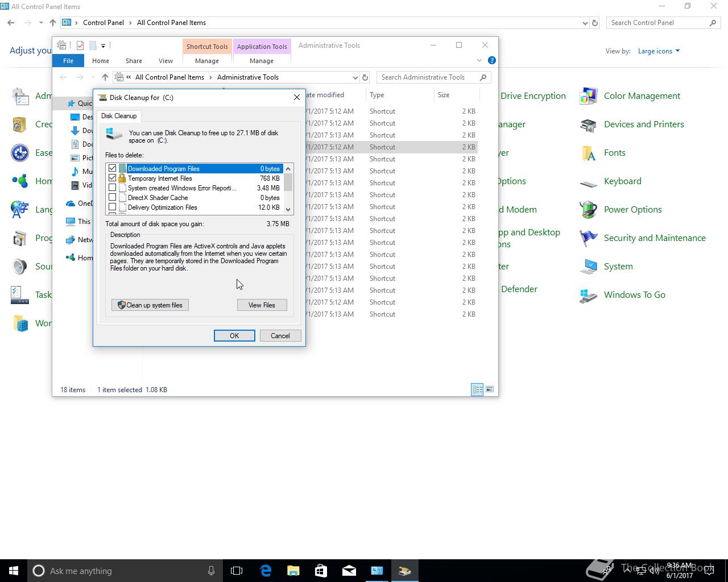The image size is (728, 582).
Task: Open the Sound speaker icon
Action: [20, 267]
